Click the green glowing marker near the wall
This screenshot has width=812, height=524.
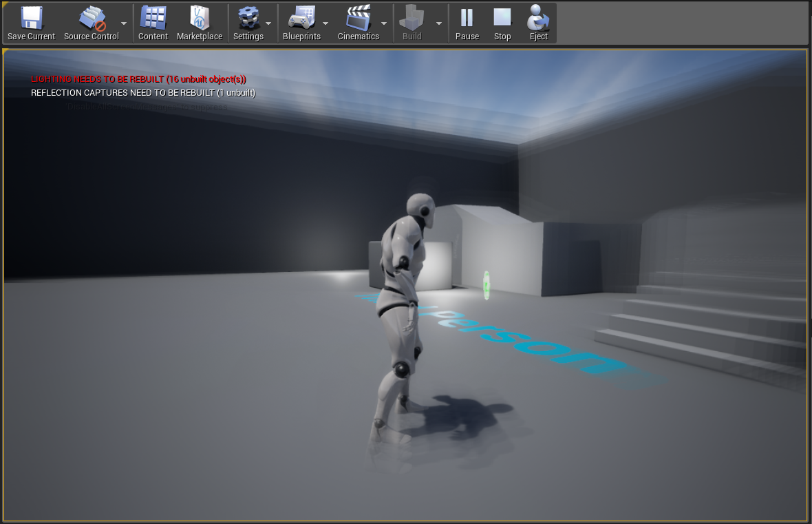pyautogui.click(x=487, y=284)
